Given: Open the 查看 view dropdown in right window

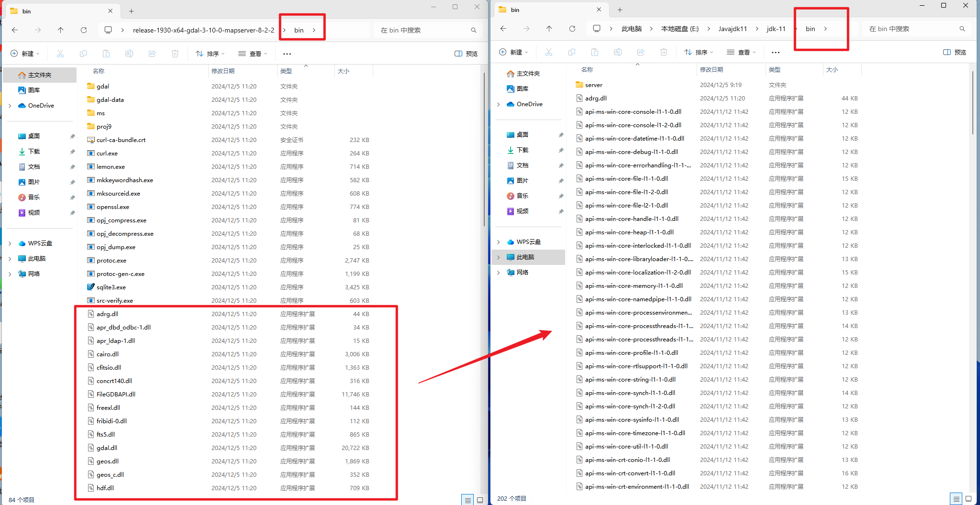Looking at the screenshot, I should pyautogui.click(x=741, y=52).
